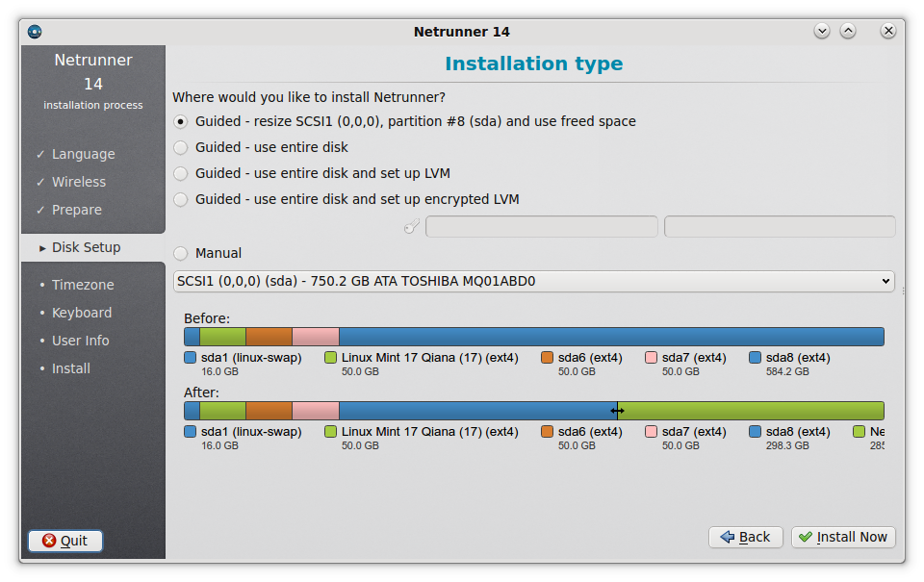924x582 pixels.
Task: Pick the Manual partitioning option
Action: 181,254
